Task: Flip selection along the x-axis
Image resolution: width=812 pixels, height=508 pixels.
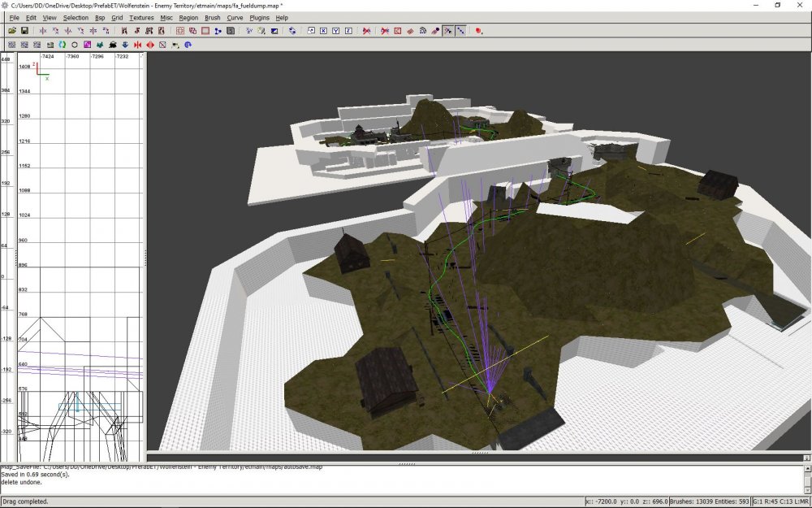Action: [43, 31]
